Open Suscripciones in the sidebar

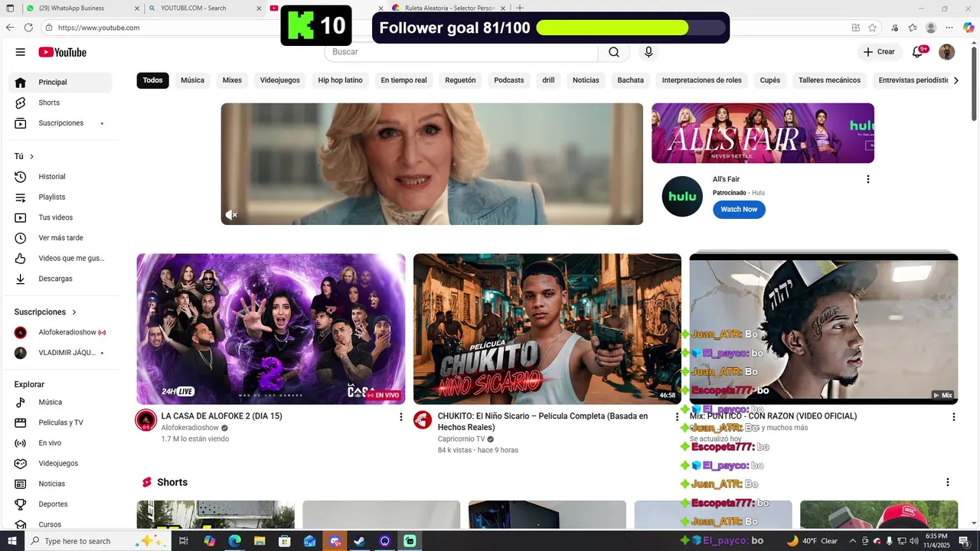point(60,123)
